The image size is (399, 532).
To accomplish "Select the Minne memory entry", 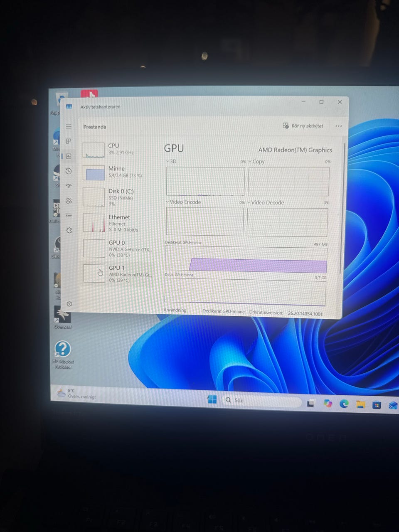I will pos(118,172).
